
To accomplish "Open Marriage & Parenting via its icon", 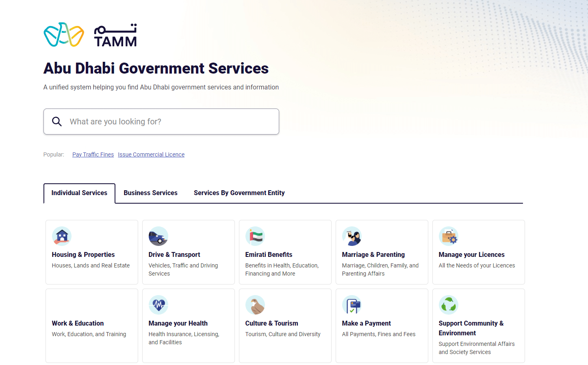I will click(352, 236).
